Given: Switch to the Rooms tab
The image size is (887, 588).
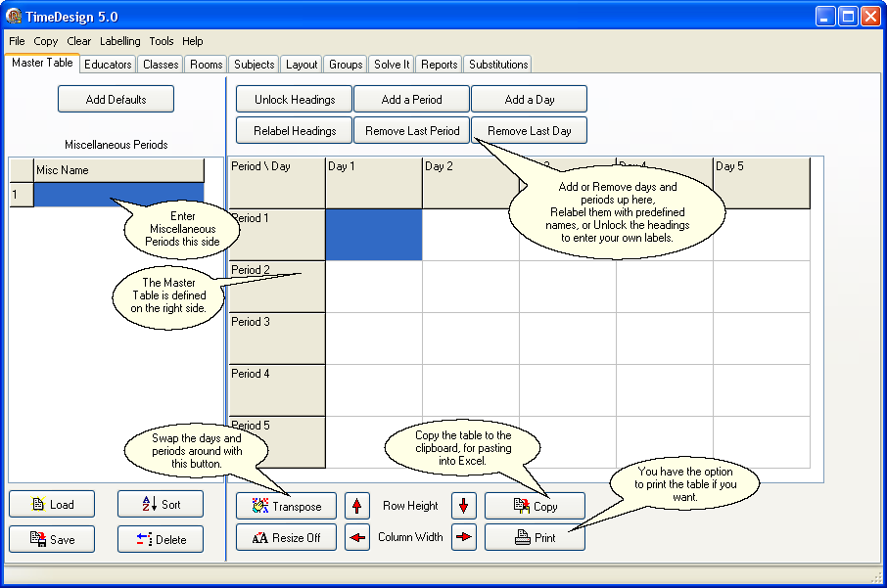Looking at the screenshot, I should 206,64.
